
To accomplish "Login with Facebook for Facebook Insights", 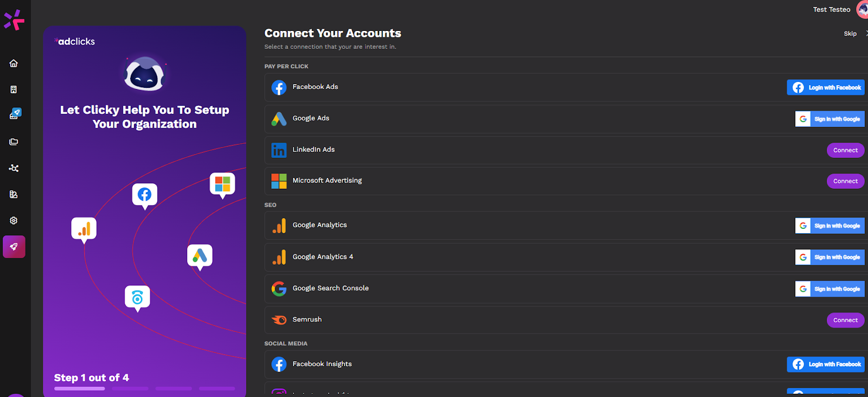I will (825, 364).
